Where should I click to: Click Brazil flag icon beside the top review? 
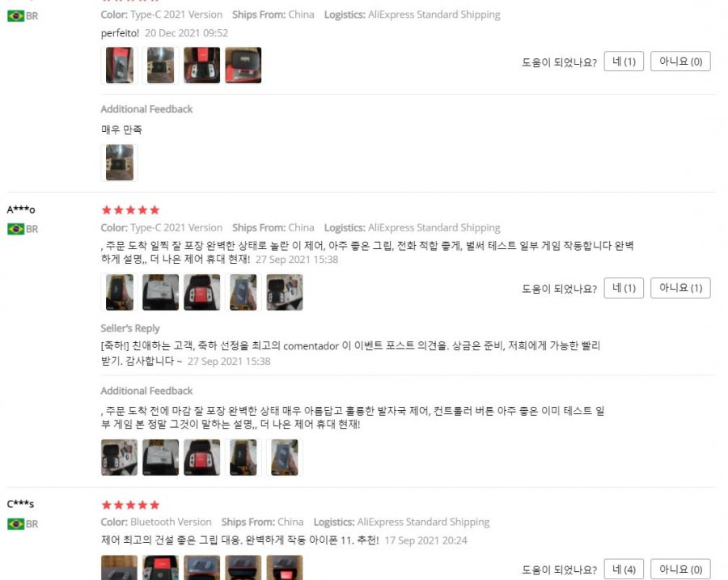15,16
